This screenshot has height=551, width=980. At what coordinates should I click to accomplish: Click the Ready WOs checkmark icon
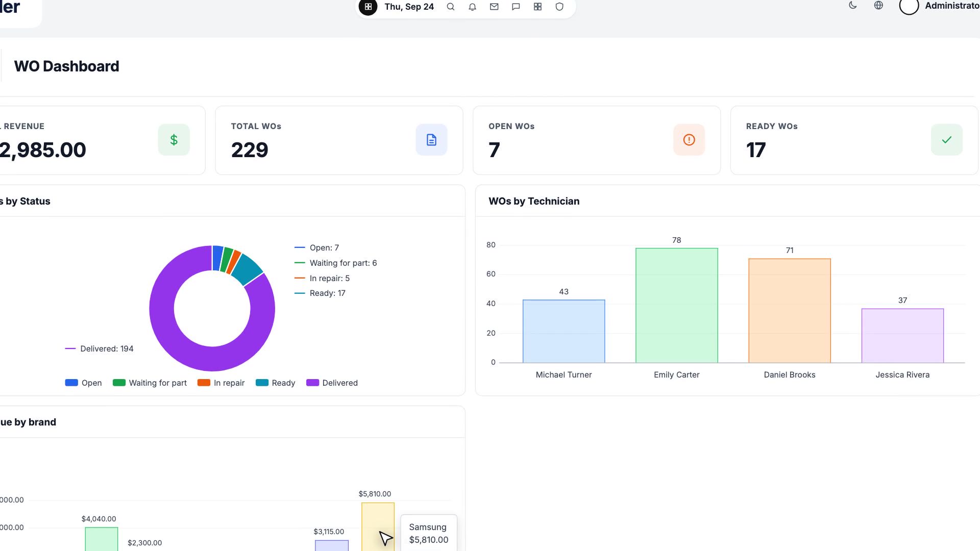(947, 140)
